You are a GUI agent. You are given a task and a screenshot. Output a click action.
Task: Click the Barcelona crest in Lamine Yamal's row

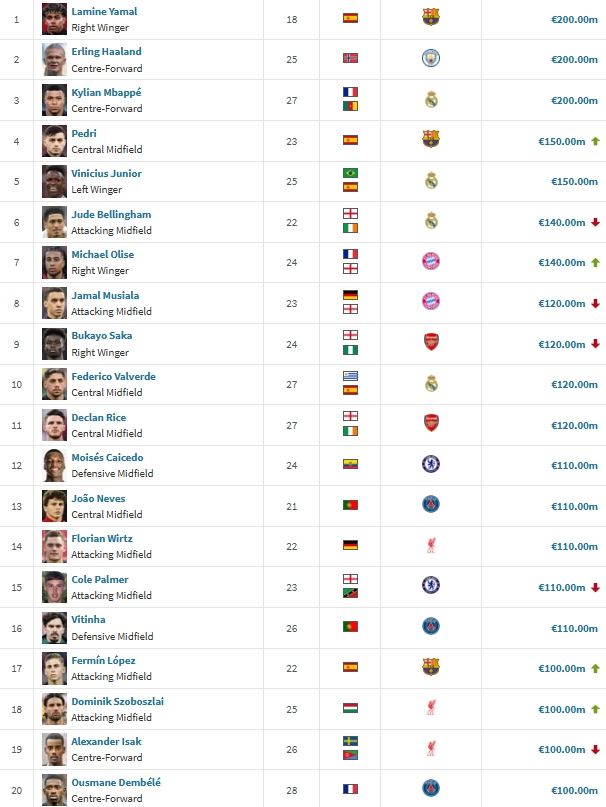pyautogui.click(x=431, y=18)
